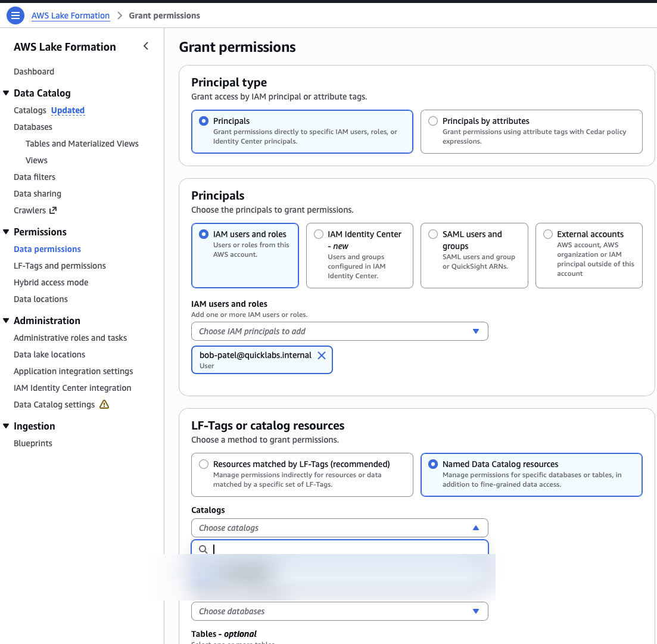Viewport: 657px width, 644px height.
Task: Open LF-Tags and permissions page
Action: 60,266
